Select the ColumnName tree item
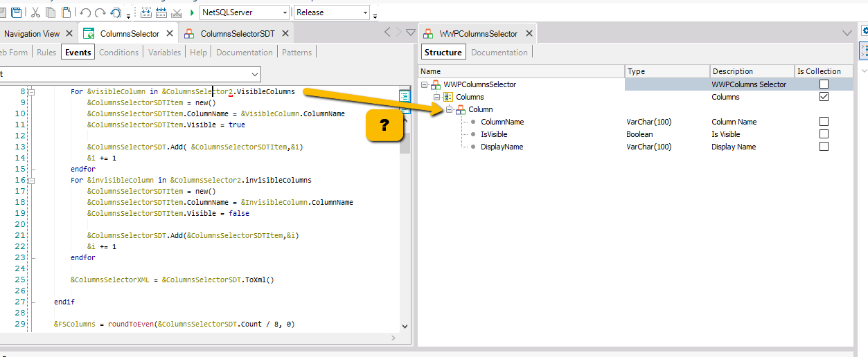 point(502,122)
